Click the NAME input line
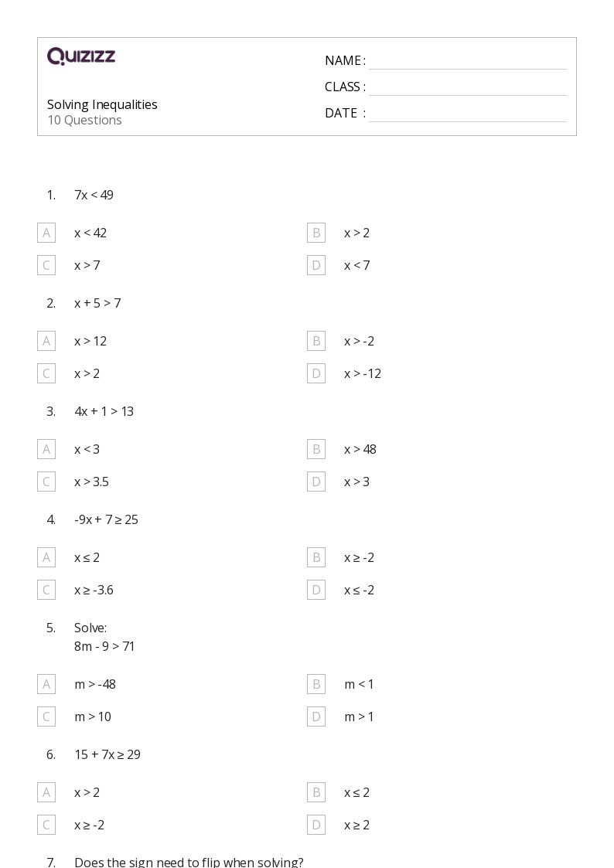The image size is (614, 868). point(467,61)
